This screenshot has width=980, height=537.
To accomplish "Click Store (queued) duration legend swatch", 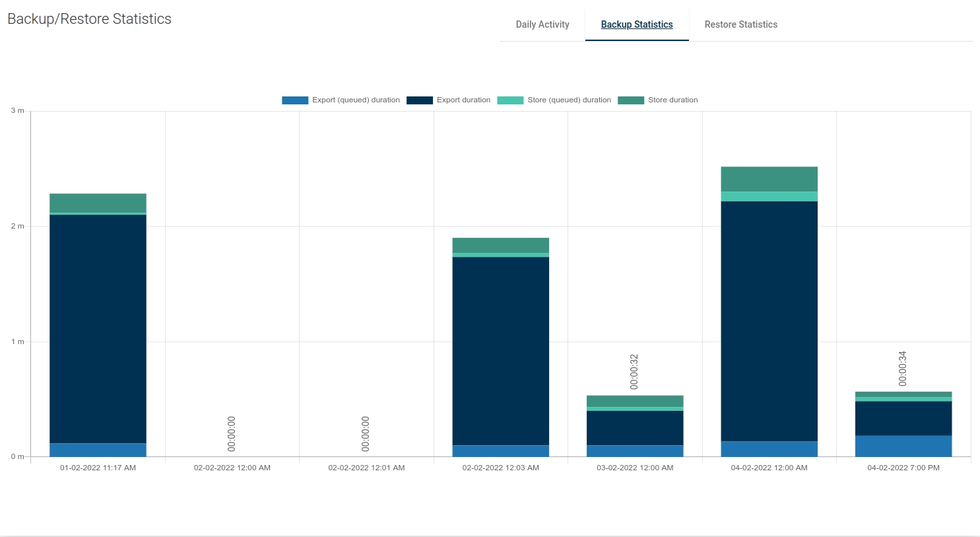I will (510, 100).
